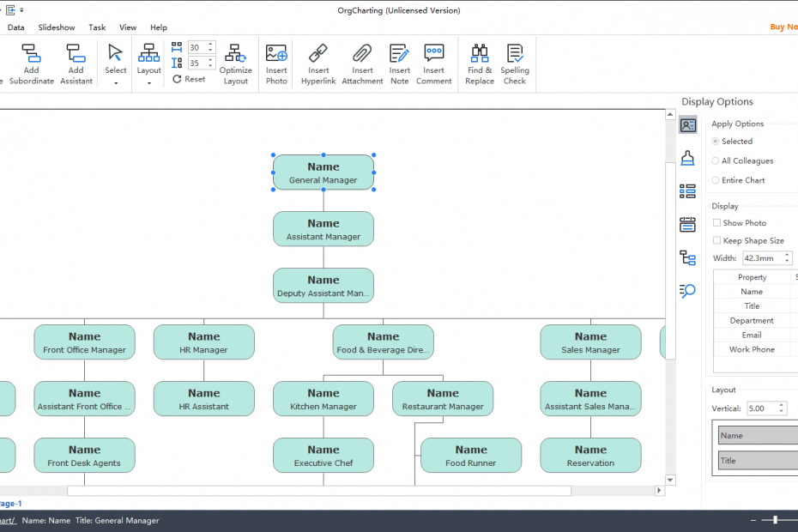Select the Assistant Manager shape
Viewport: 798px width, 532px height.
323,229
